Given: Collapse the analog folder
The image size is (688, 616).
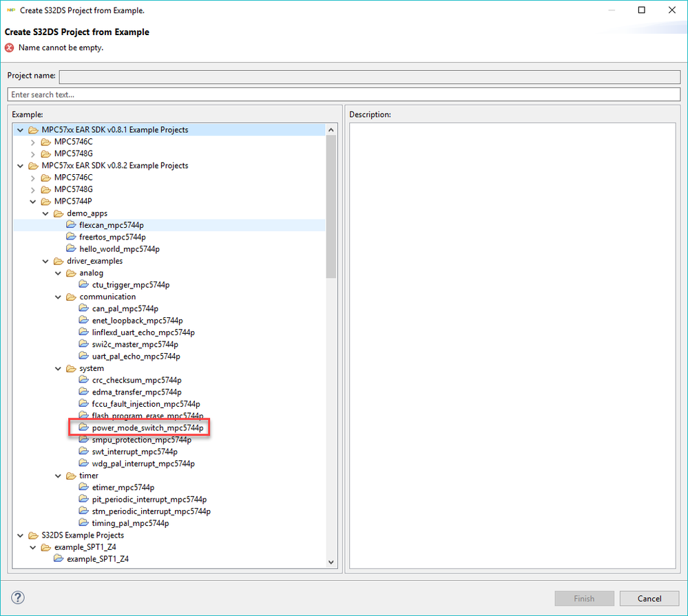Looking at the screenshot, I should pyautogui.click(x=58, y=273).
